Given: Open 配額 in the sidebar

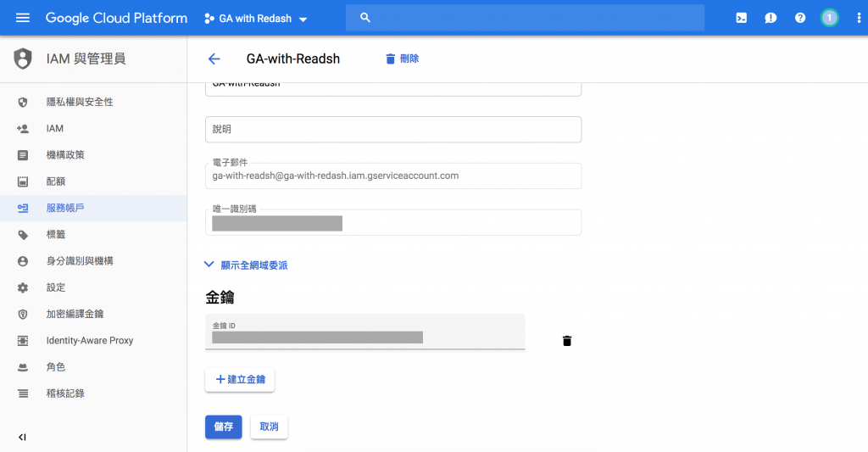Looking at the screenshot, I should 93,181.
